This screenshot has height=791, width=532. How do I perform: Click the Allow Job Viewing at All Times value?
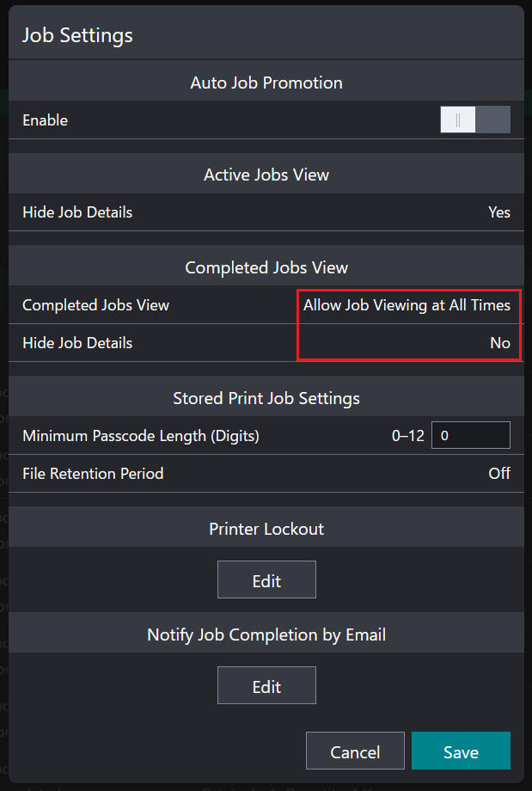tap(408, 305)
